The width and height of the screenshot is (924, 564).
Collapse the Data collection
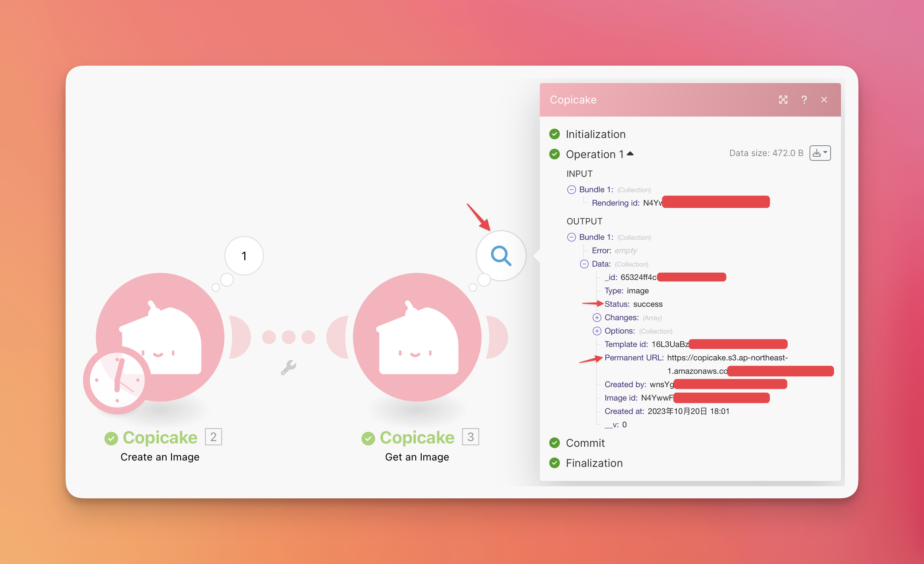(x=584, y=264)
